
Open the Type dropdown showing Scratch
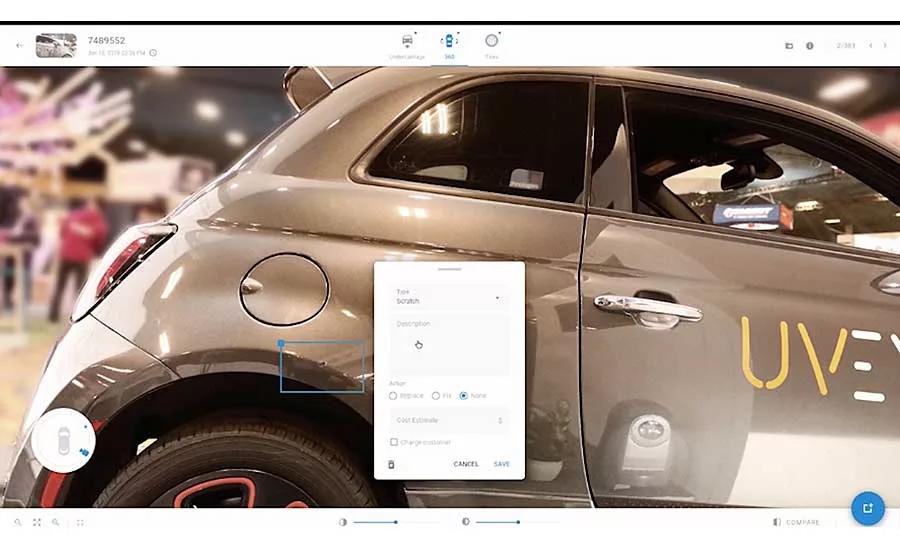pos(449,297)
